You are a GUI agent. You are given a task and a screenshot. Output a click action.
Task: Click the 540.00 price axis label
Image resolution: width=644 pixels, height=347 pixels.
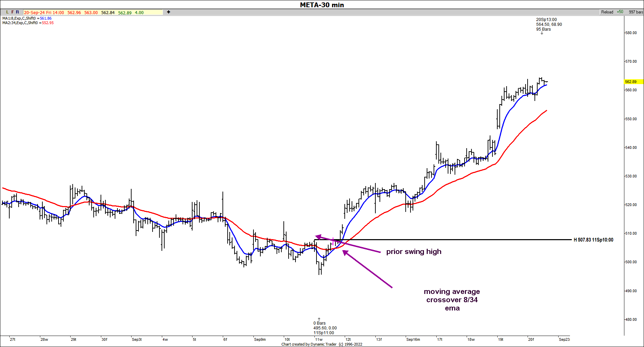point(631,147)
